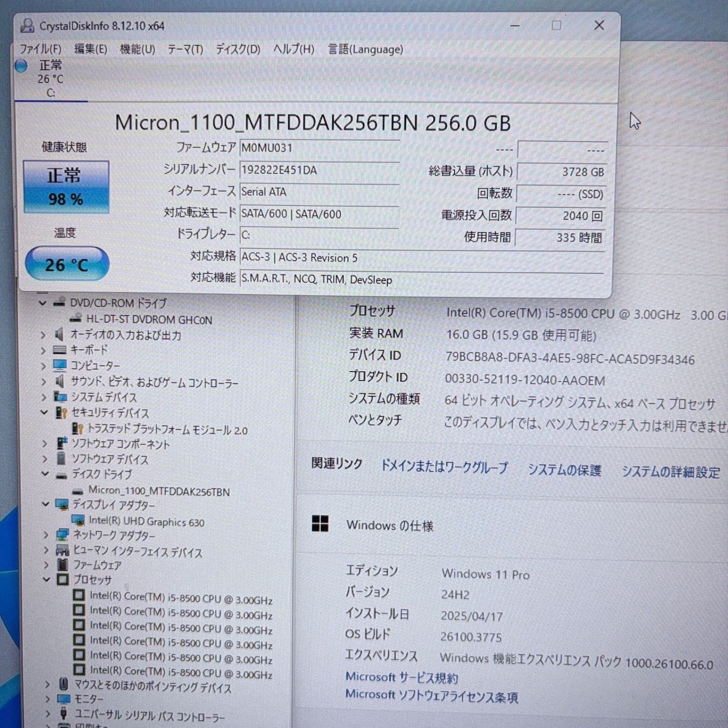
Task: Click the HL-DT-ST DVDROM GHC0N device icon
Action: [x=76, y=318]
